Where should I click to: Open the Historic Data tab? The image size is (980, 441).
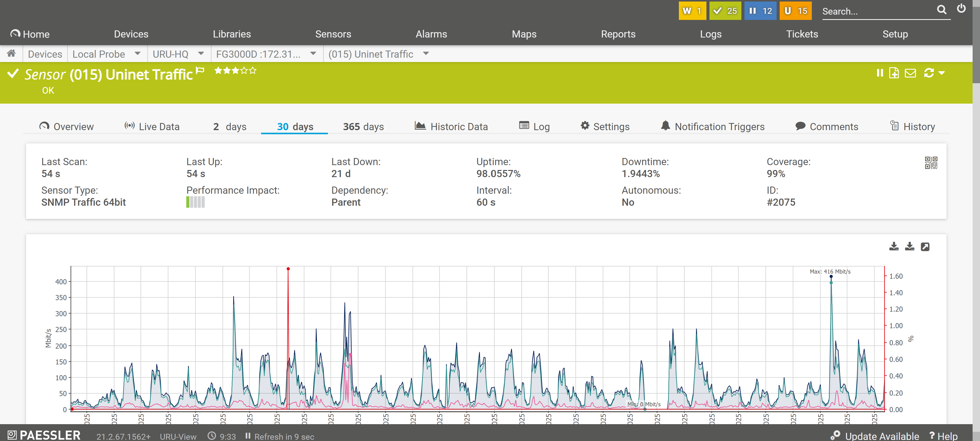point(451,126)
